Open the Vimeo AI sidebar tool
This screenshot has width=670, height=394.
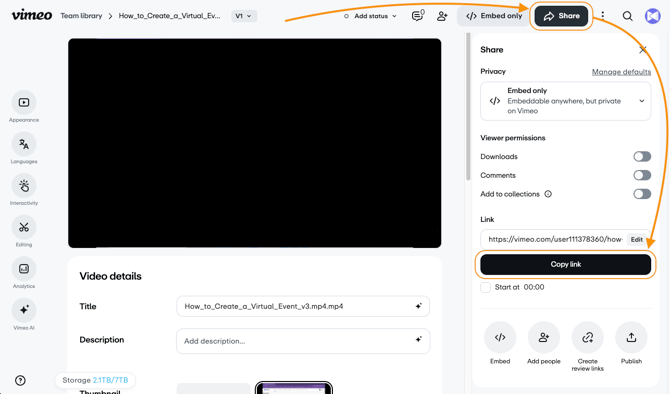pos(24,310)
